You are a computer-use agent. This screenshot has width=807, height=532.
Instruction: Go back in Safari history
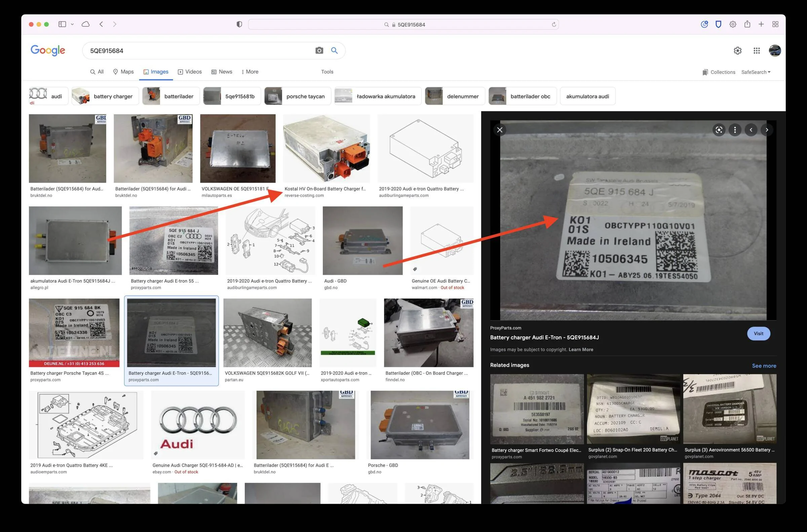tap(101, 24)
